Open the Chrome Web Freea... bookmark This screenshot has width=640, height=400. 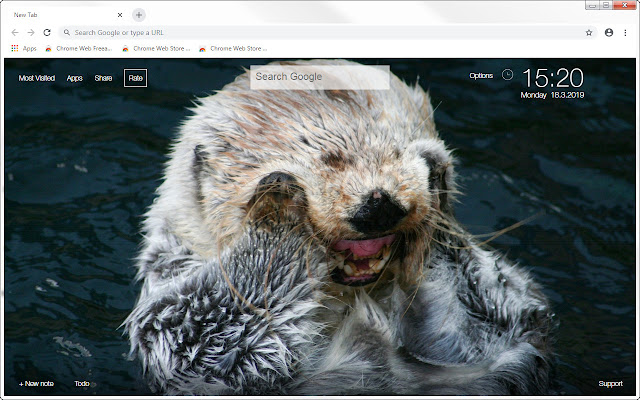point(79,49)
